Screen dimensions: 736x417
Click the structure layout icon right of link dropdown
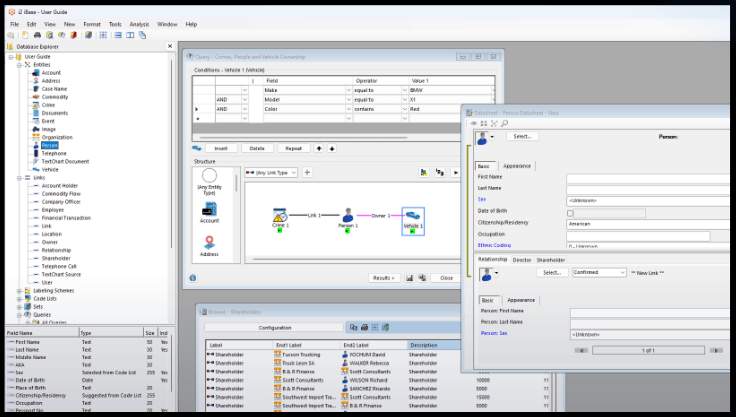pyautogui.click(x=424, y=172)
